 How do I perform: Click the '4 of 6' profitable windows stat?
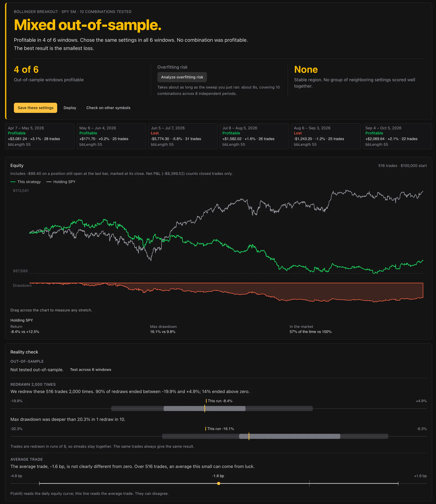[x=26, y=70]
